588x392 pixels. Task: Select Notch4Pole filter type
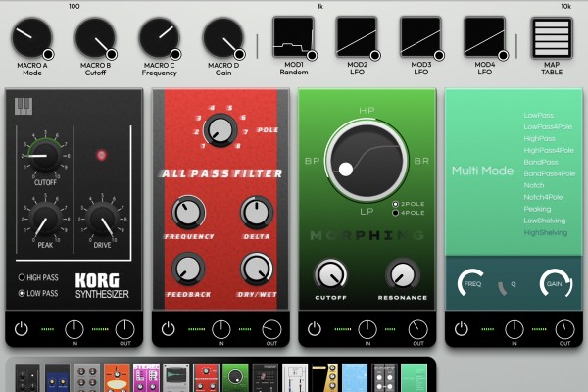(546, 197)
